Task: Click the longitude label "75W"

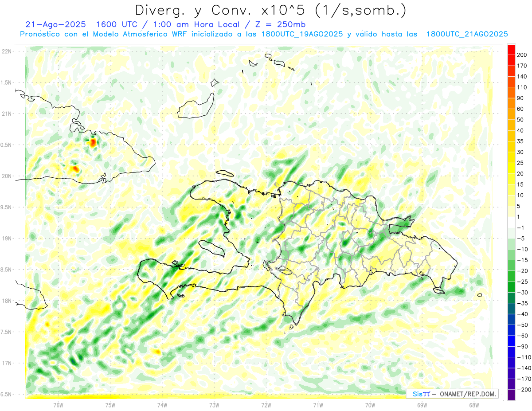Action: click(110, 405)
